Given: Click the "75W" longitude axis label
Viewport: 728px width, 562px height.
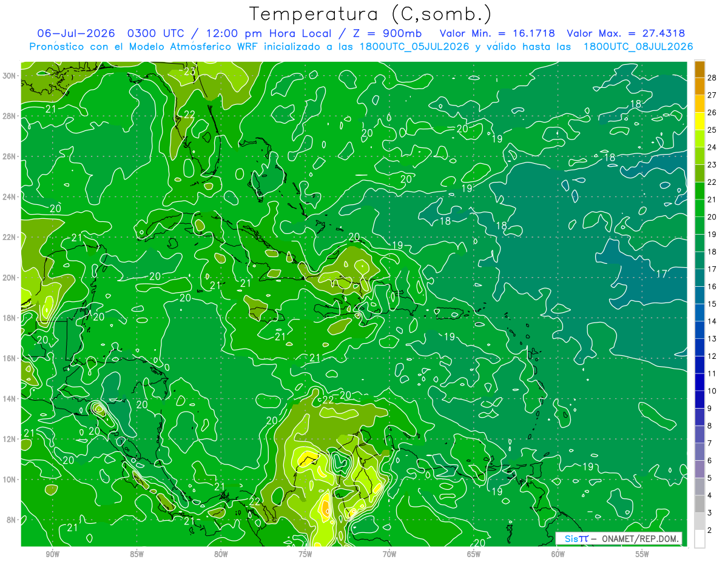Looking at the screenshot, I should 305,555.
